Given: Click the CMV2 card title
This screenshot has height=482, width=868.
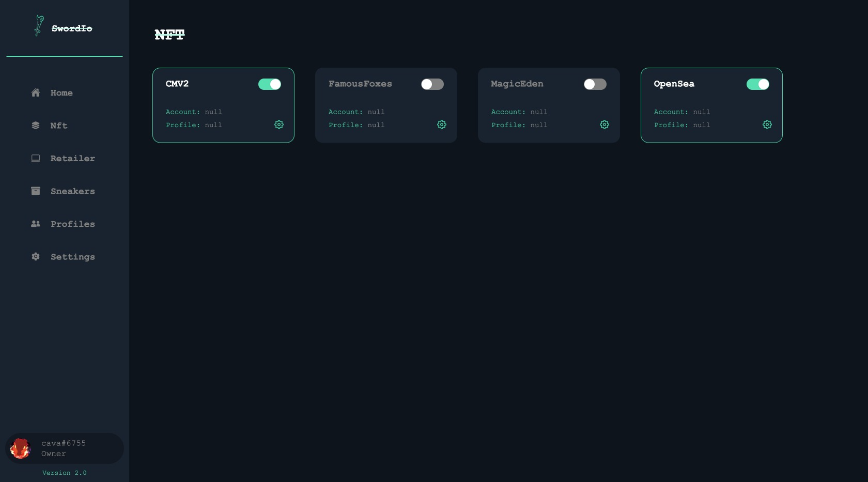Looking at the screenshot, I should (x=177, y=84).
